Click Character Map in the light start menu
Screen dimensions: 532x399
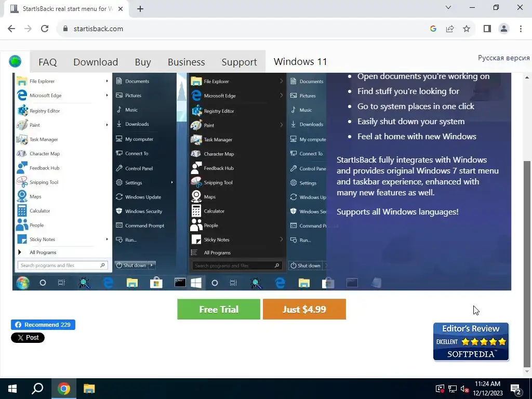(x=38, y=154)
